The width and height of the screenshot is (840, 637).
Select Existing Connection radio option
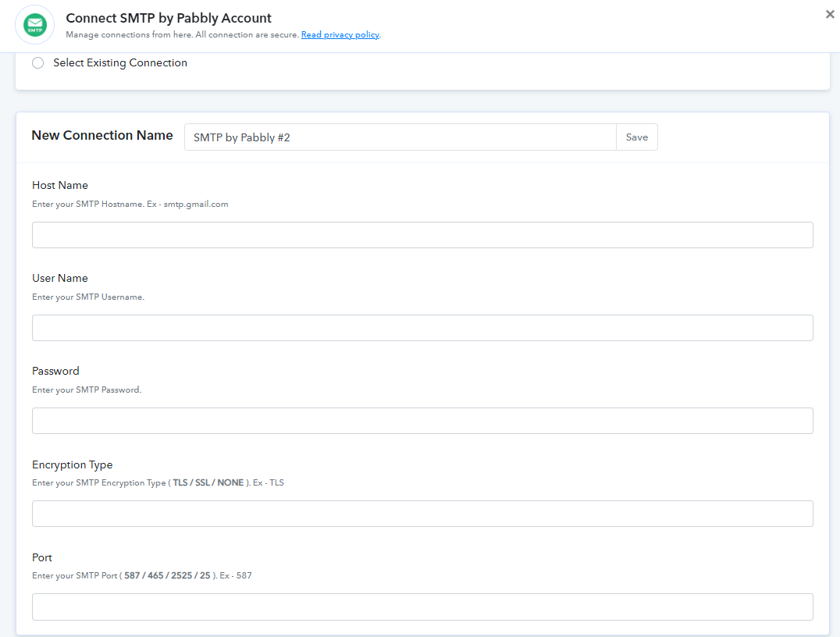click(38, 62)
